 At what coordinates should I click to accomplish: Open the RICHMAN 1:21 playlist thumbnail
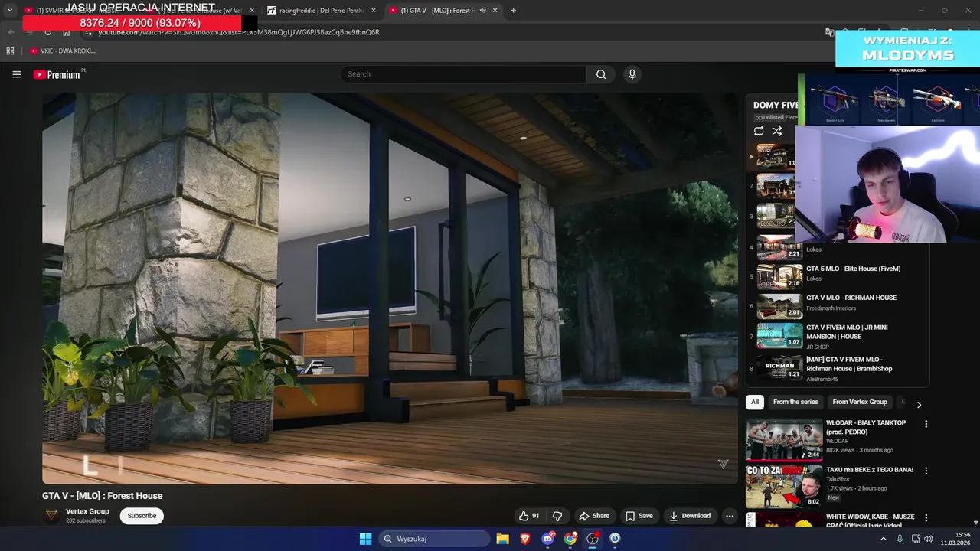[779, 367]
